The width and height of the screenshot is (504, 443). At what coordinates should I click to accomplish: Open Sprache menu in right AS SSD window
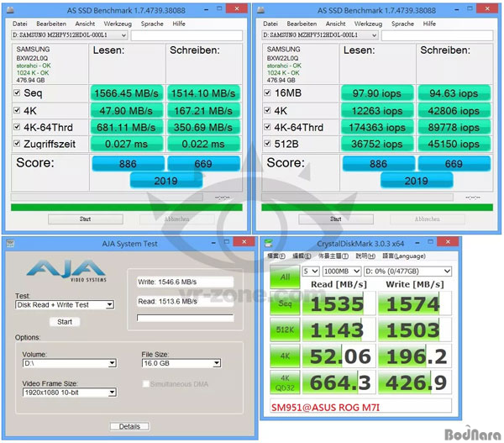point(402,24)
